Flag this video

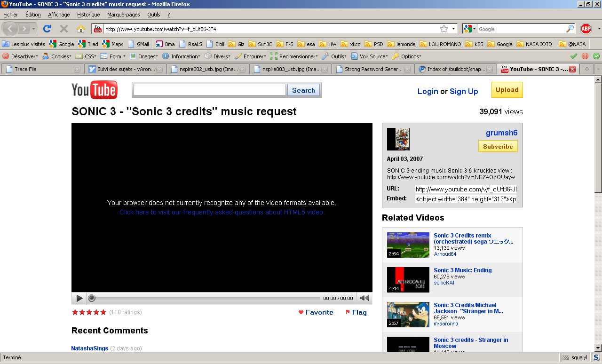click(x=356, y=312)
